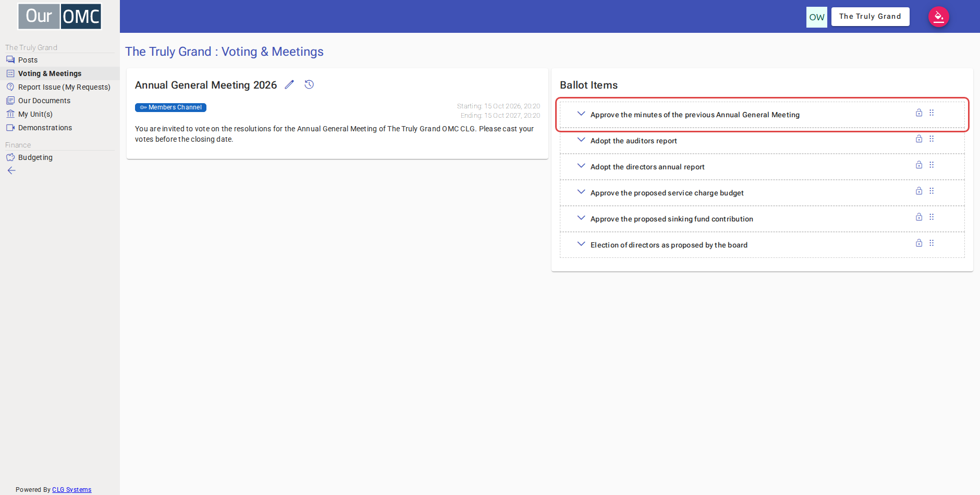Click the Annual General Meeting 2026 title
Viewport: 980px width, 495px height.
click(x=206, y=85)
